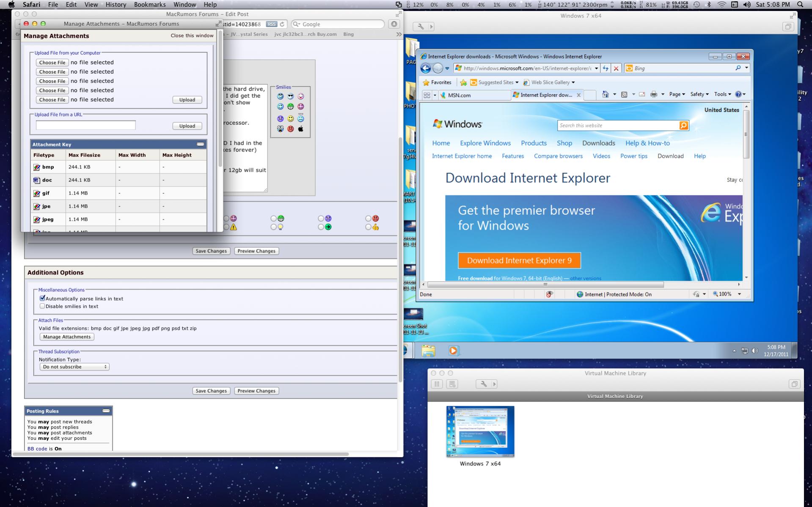Open wrench settings in Windows 7 x64 window
This screenshot has height=507, width=812.
(421, 26)
